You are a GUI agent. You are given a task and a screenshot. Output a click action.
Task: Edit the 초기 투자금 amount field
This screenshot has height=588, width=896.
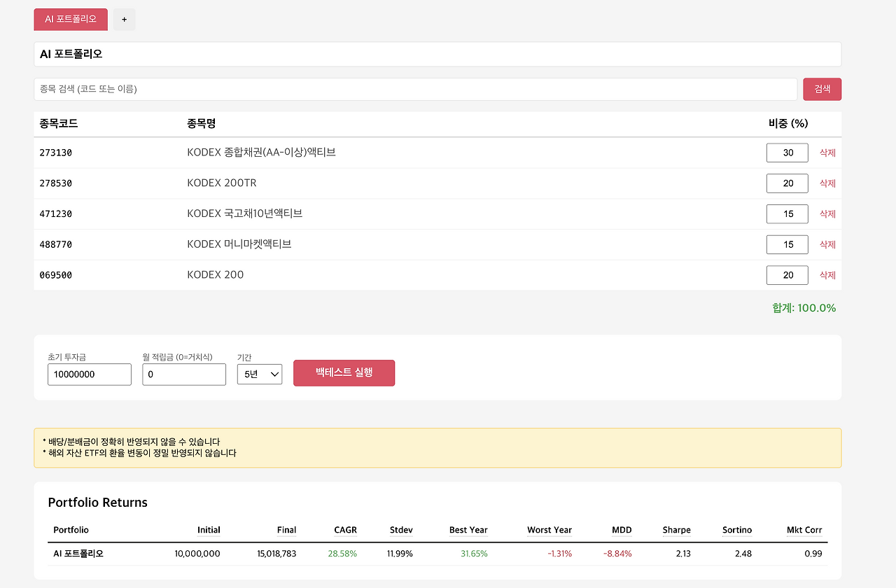90,374
